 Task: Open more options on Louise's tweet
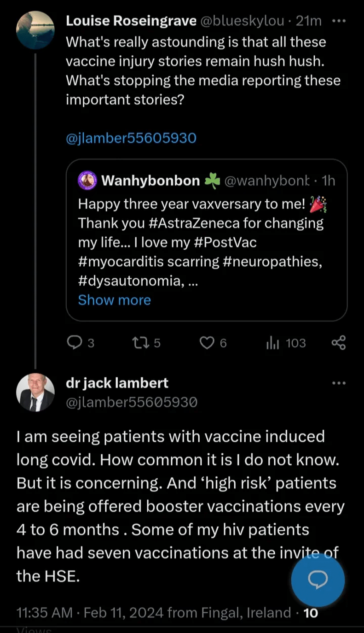(339, 21)
